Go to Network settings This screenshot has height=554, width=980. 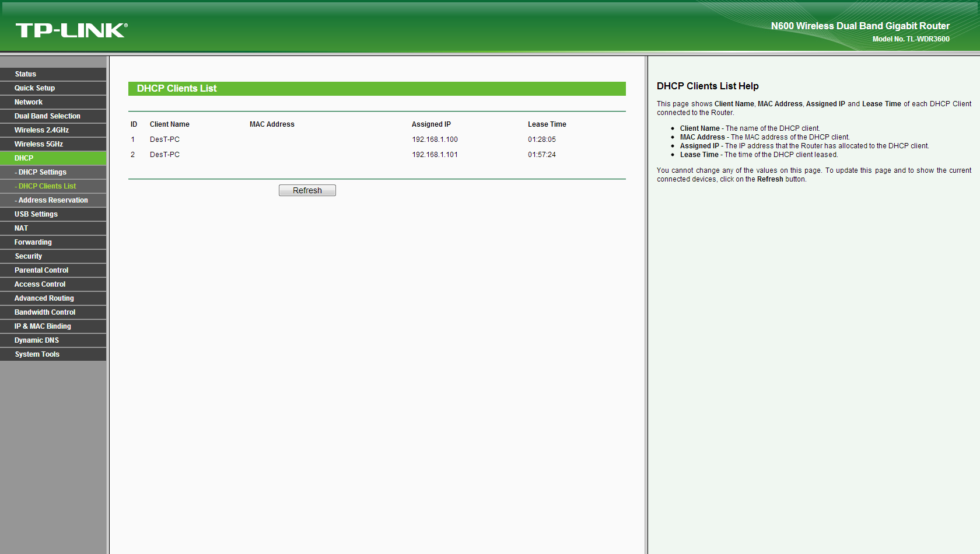53,102
